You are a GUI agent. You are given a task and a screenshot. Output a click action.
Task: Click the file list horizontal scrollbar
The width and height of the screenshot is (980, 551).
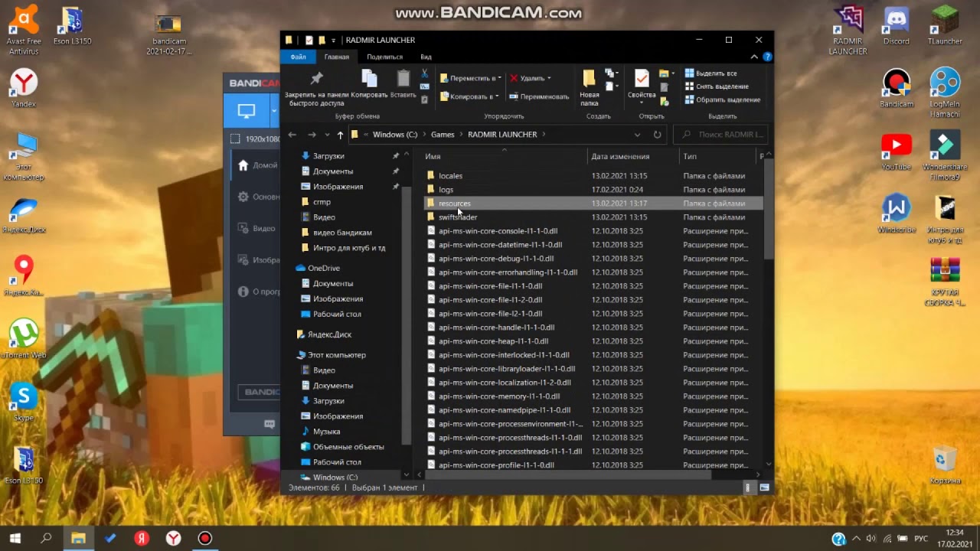pos(568,474)
